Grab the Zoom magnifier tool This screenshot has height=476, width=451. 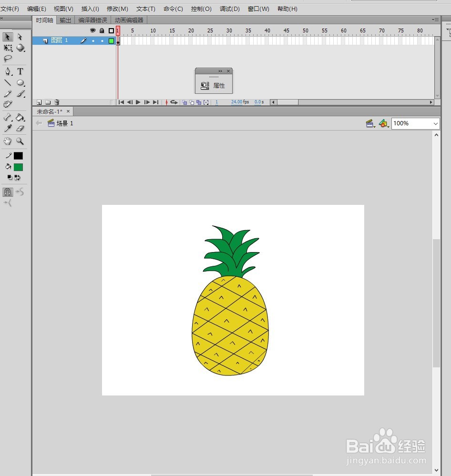20,141
